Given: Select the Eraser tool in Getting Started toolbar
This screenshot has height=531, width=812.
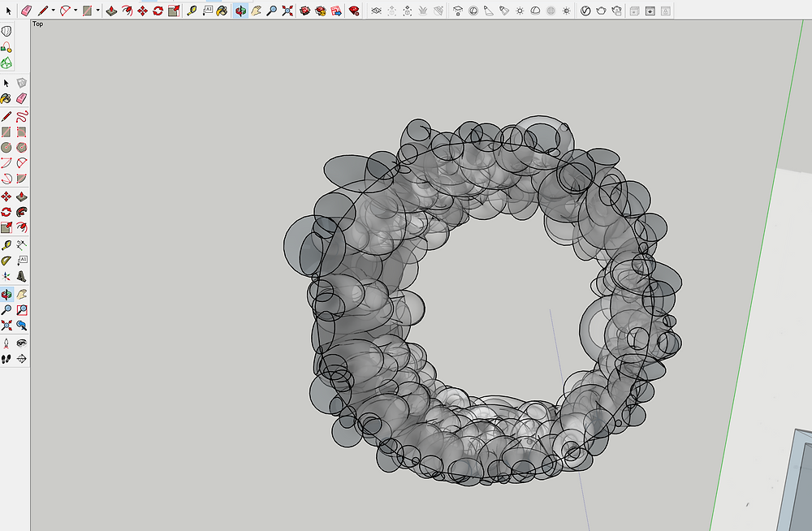Looking at the screenshot, I should (x=27, y=11).
